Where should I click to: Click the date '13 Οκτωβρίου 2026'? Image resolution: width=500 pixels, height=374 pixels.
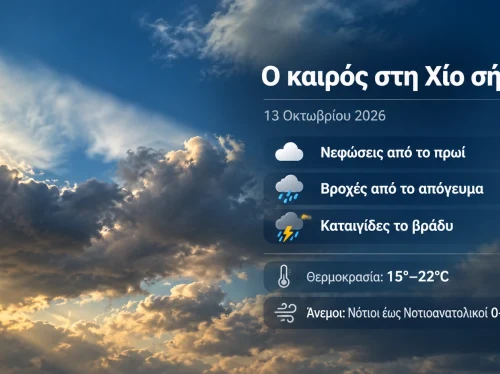[325, 116]
